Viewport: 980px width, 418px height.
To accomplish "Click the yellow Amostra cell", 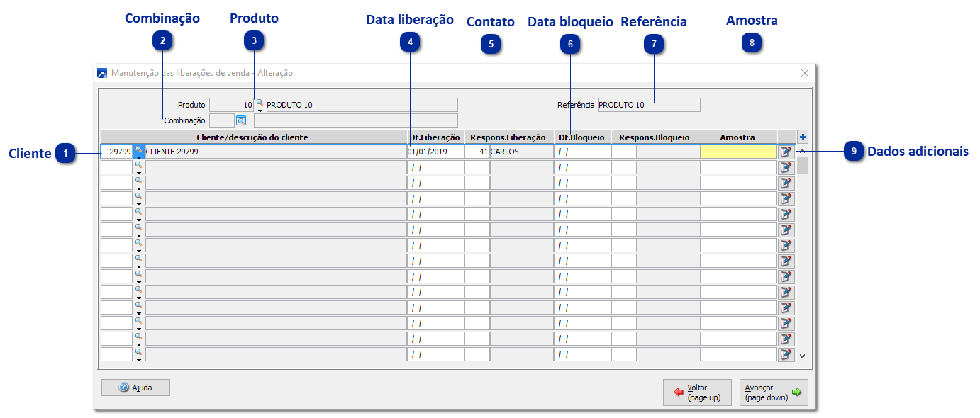I will tap(739, 152).
